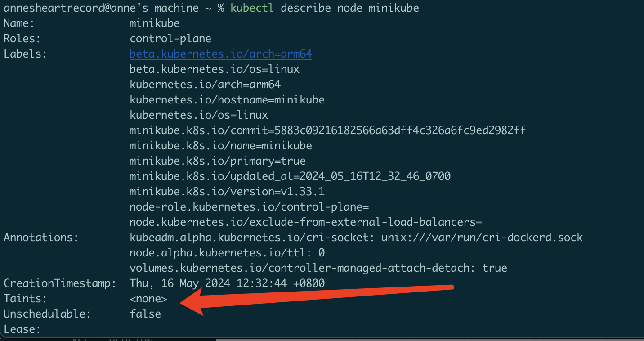The width and height of the screenshot is (644, 341).
Task: Click the kubectl command word in prompt
Action: [x=252, y=8]
